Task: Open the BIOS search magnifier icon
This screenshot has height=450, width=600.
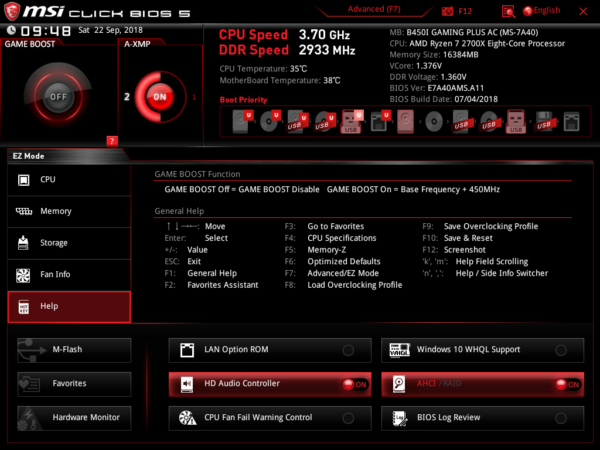Action: coord(508,11)
